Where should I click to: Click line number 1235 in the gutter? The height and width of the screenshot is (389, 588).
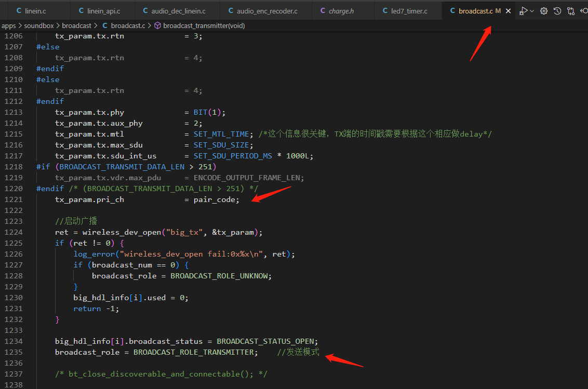14,352
